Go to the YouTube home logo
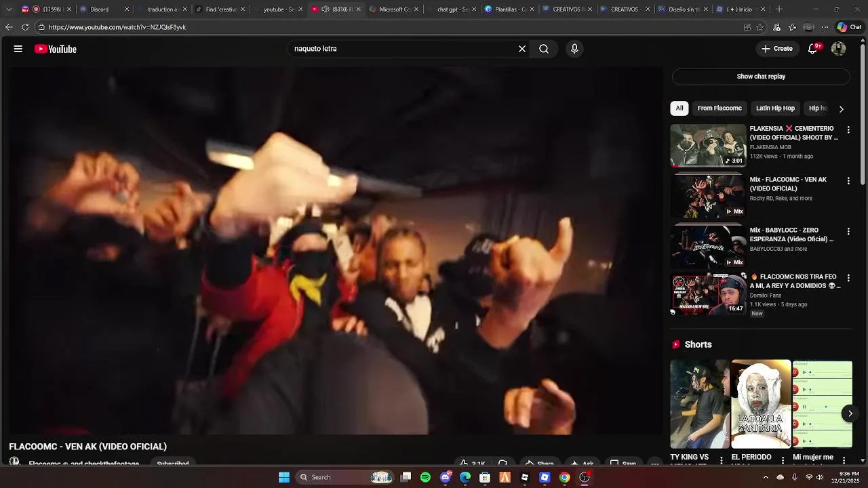The height and width of the screenshot is (488, 868). [56, 49]
